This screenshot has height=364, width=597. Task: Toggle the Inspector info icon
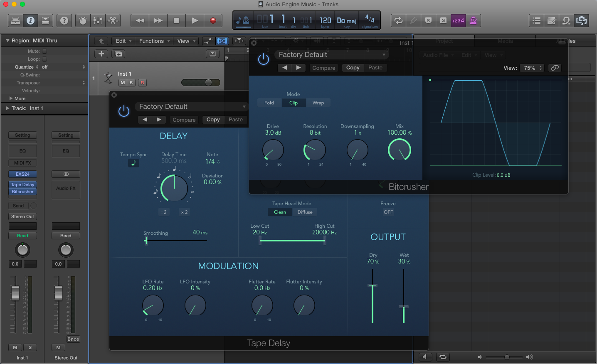[x=30, y=20]
